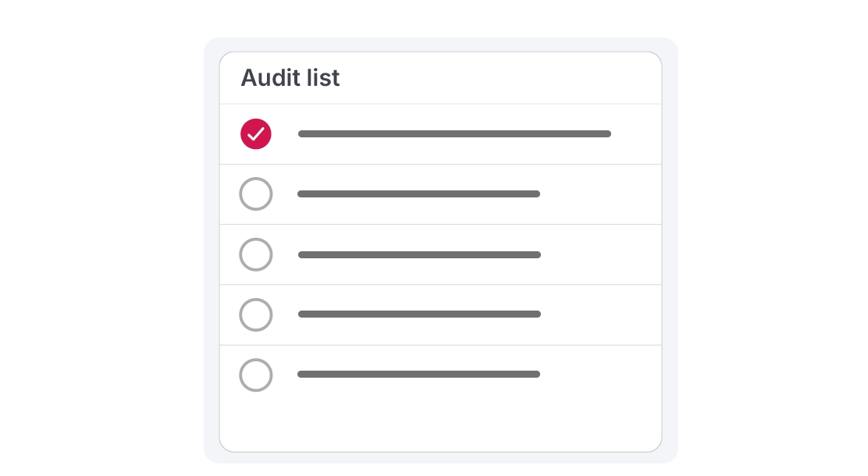The image size is (868, 476).
Task: Check the last audit item circle
Action: click(256, 375)
